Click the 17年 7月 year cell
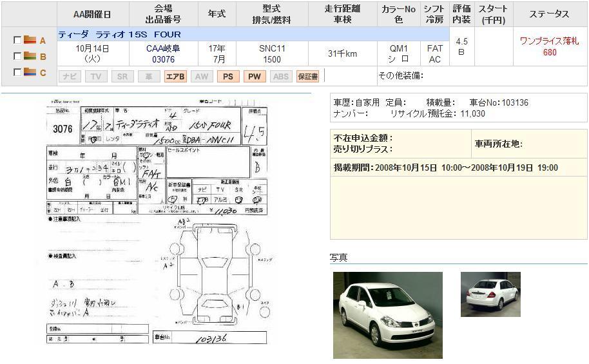Viewport: 589px width, 364px height. pos(217,53)
